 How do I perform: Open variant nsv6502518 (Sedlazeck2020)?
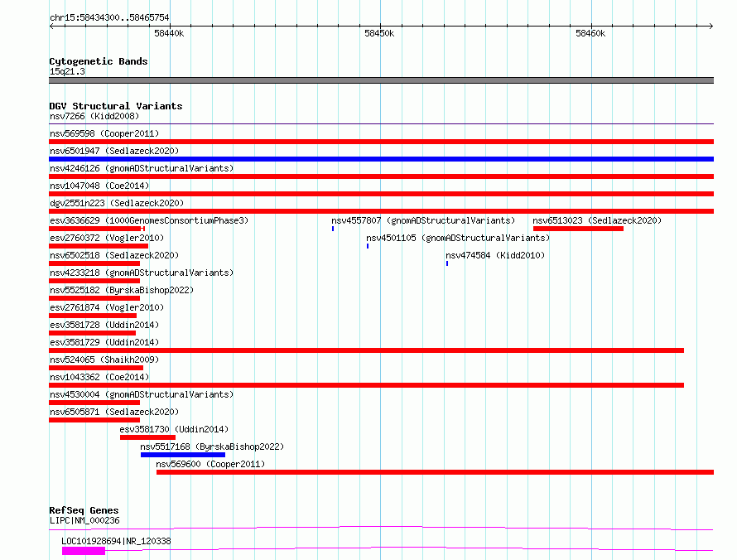[x=114, y=255]
